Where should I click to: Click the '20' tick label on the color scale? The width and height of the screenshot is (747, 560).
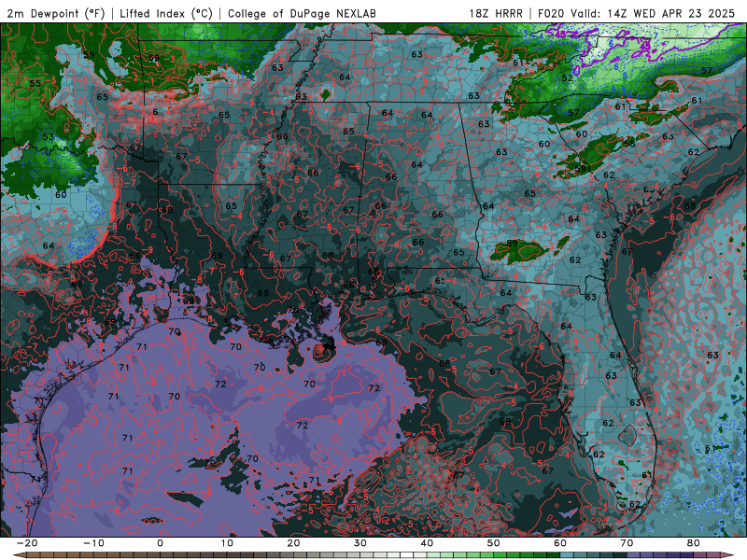click(293, 543)
